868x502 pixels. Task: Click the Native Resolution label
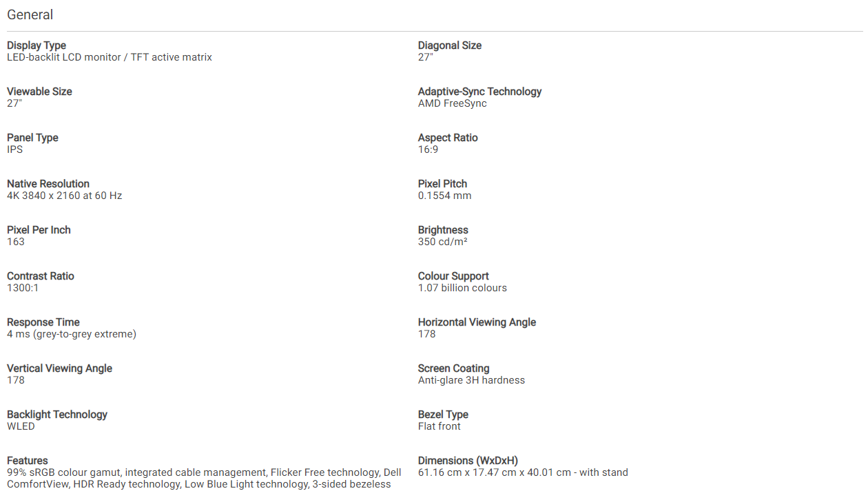48,184
